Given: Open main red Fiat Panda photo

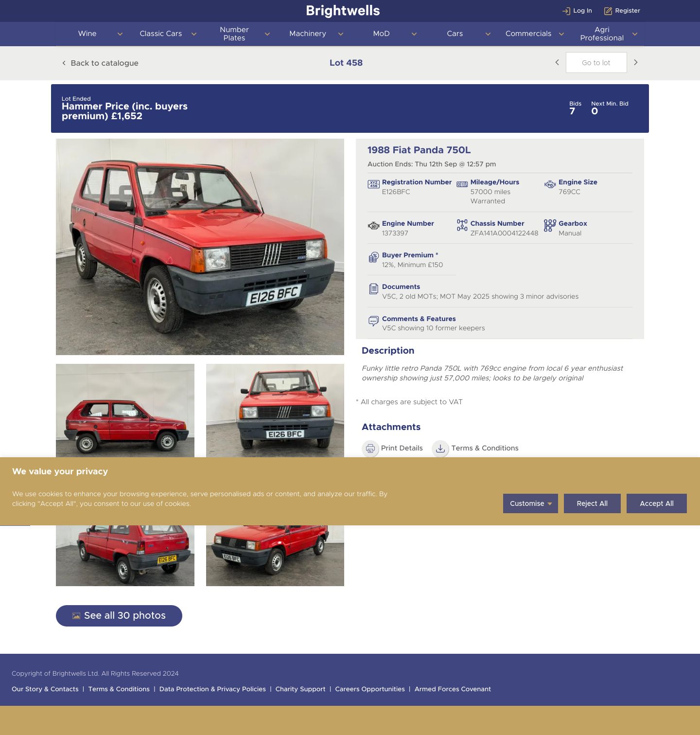Looking at the screenshot, I should point(200,247).
